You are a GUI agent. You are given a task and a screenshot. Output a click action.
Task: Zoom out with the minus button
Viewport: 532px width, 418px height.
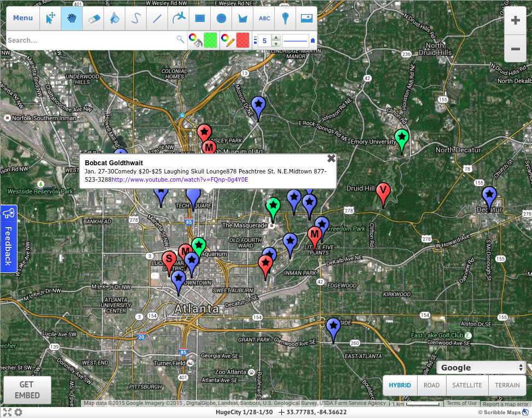tap(515, 49)
